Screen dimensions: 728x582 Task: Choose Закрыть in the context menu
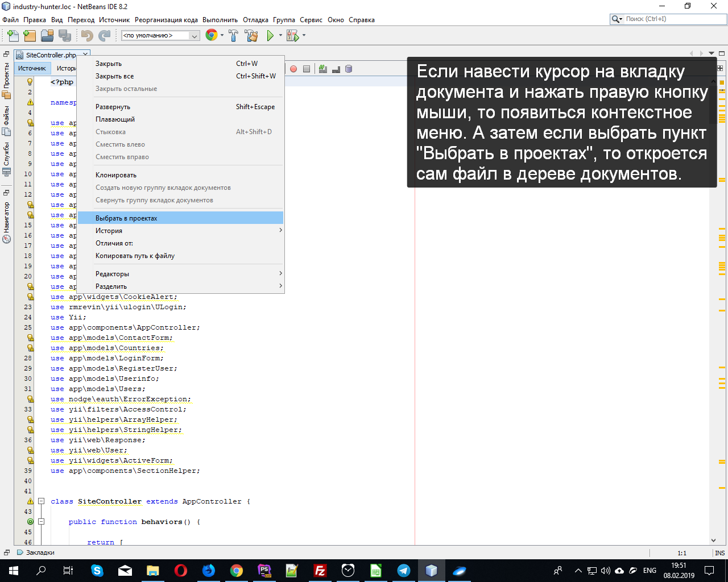click(x=180, y=64)
